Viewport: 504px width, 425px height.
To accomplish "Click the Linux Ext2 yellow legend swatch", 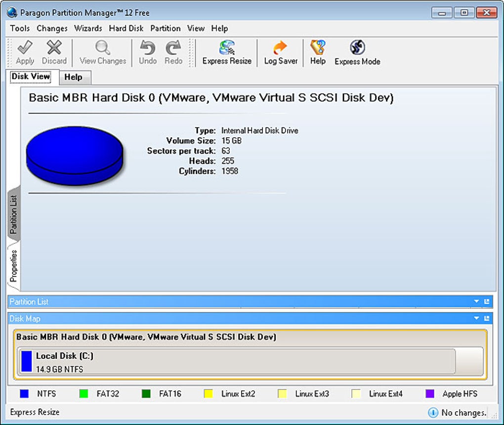I will (x=209, y=393).
